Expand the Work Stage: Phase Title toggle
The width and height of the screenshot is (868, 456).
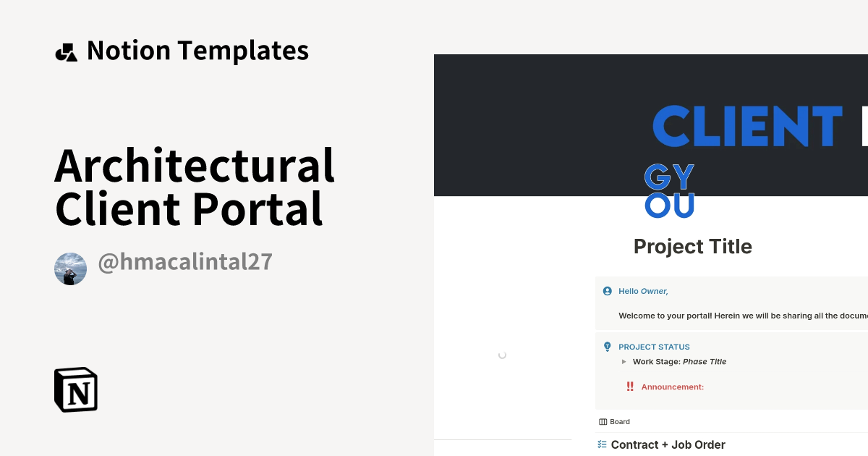click(624, 361)
